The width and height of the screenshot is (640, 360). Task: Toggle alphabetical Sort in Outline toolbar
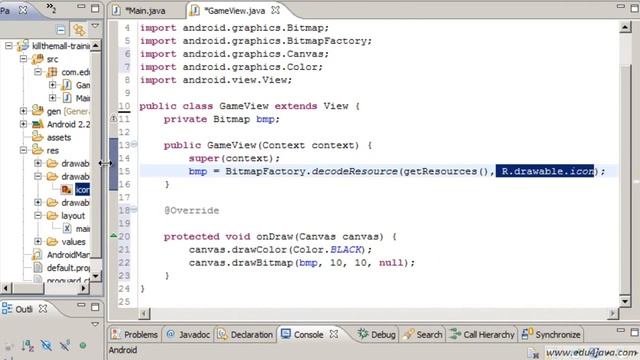click(28, 346)
